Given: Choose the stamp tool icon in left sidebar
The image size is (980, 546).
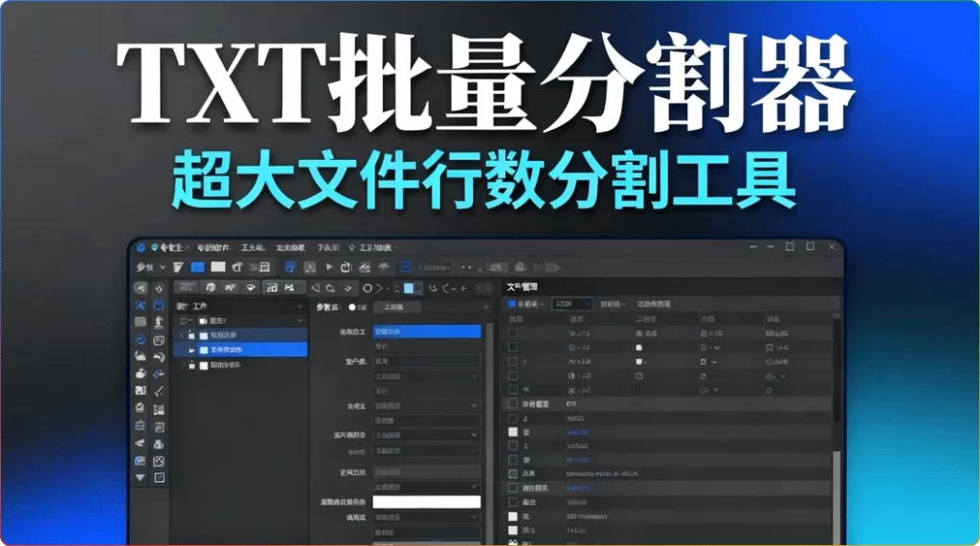Looking at the screenshot, I should click(159, 322).
